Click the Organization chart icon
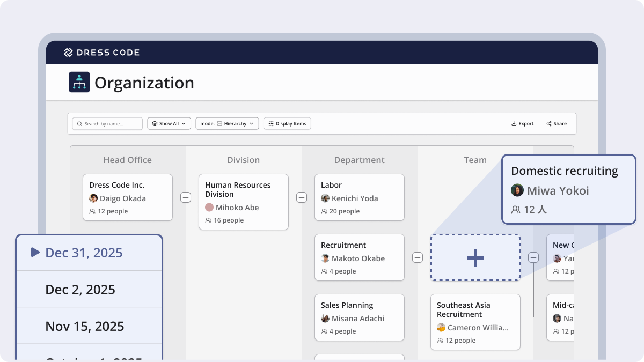This screenshot has width=644, height=362. point(79,83)
